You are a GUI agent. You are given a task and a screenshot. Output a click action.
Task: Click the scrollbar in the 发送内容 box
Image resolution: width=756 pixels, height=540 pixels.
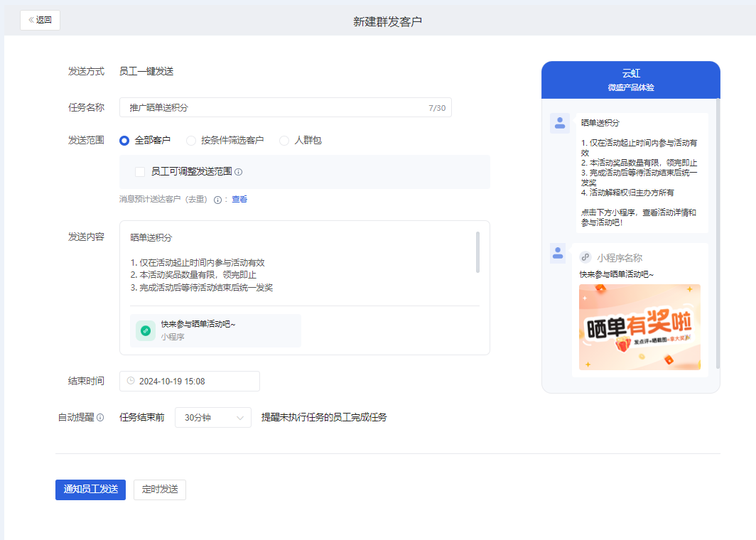point(477,252)
